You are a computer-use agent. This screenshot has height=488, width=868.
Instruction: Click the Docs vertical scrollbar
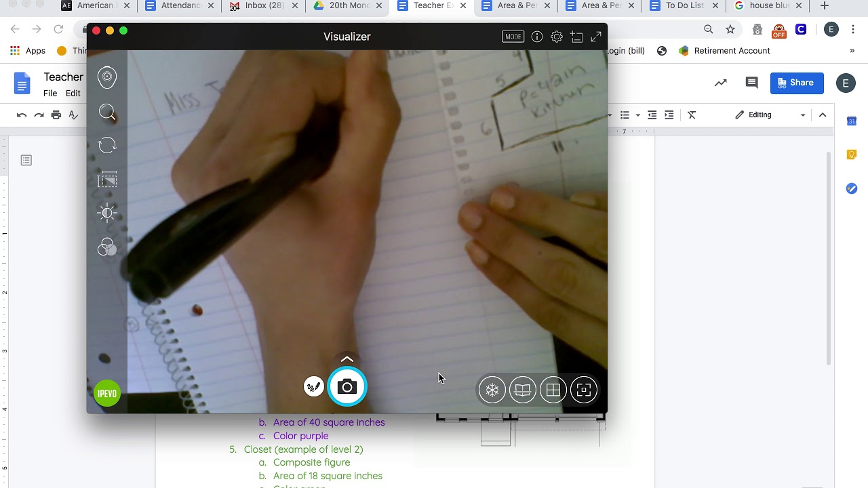click(x=828, y=258)
